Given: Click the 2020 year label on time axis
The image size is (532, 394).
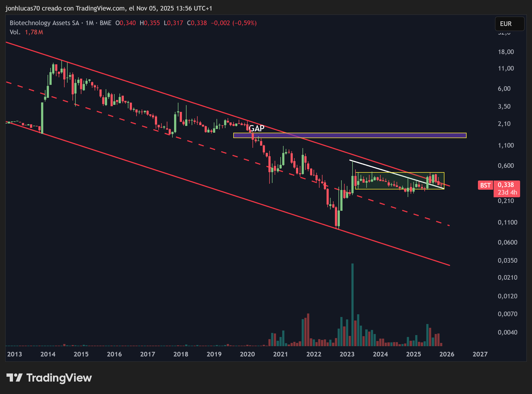Looking at the screenshot, I should (247, 354).
